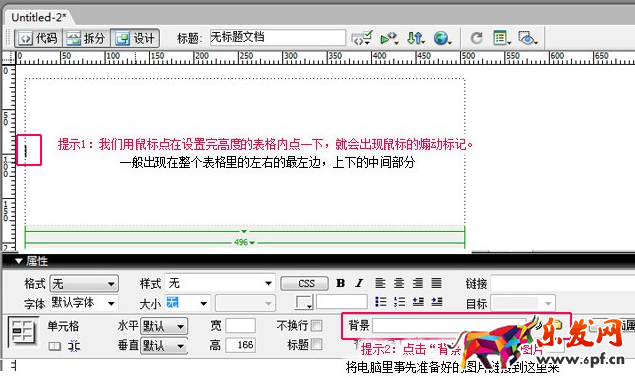Image resolution: width=635 pixels, height=380 pixels.
Task: Click the document title field 无标题文档
Action: tap(277, 38)
